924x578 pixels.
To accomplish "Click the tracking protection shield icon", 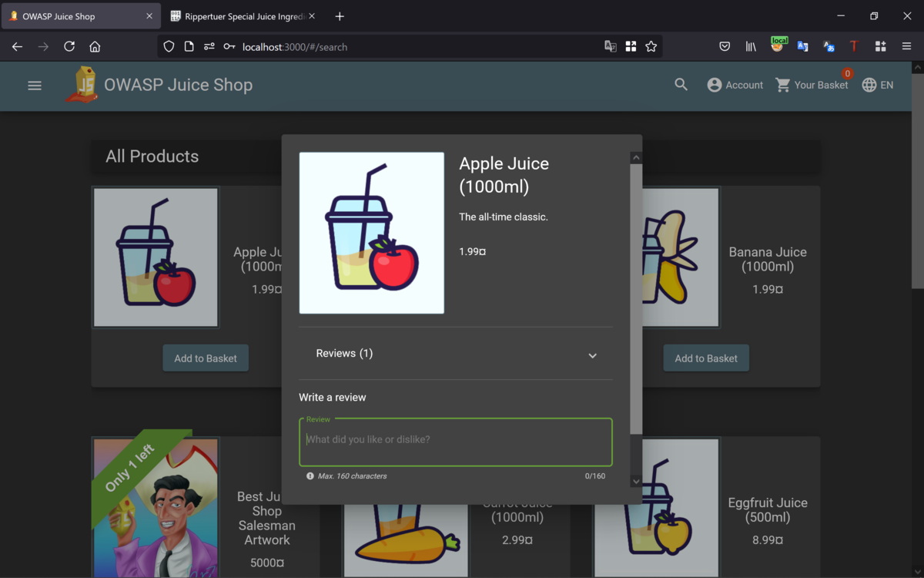I will (x=169, y=46).
